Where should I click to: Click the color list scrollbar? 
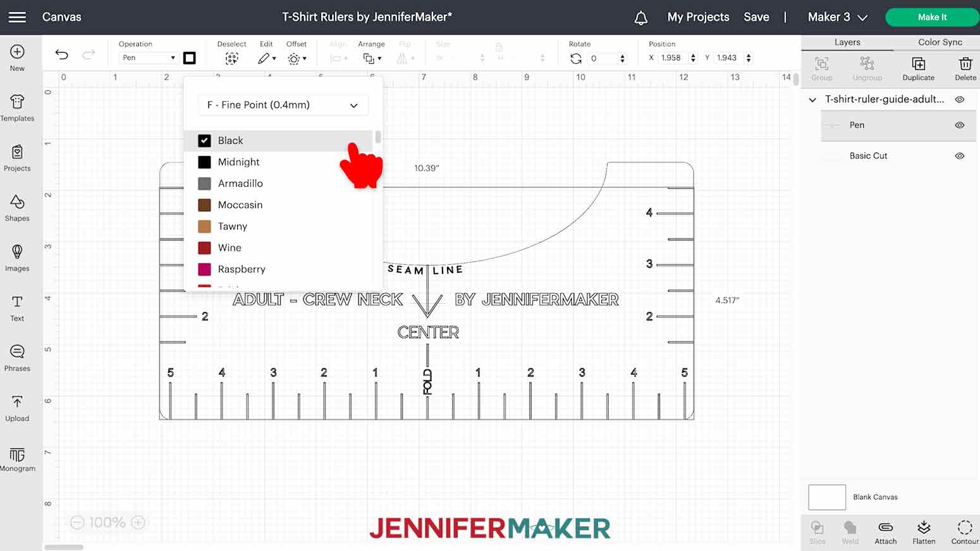pyautogui.click(x=378, y=137)
